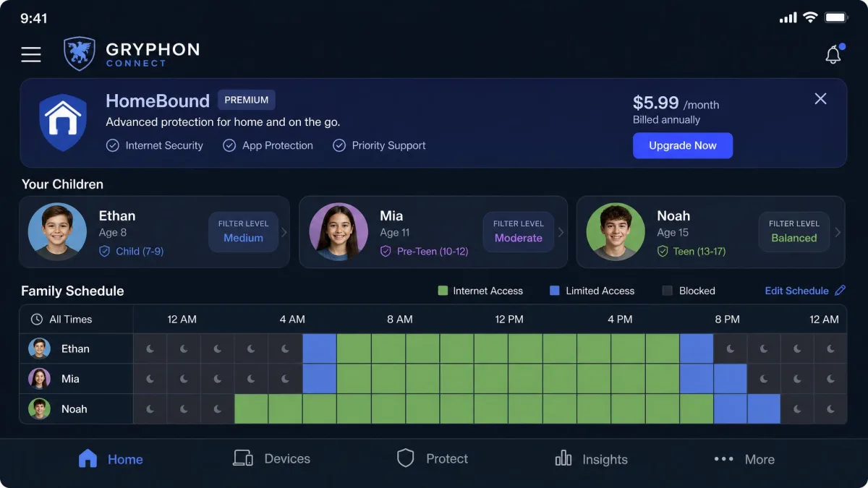Click Ethan's first moon blocked cell

coord(150,348)
